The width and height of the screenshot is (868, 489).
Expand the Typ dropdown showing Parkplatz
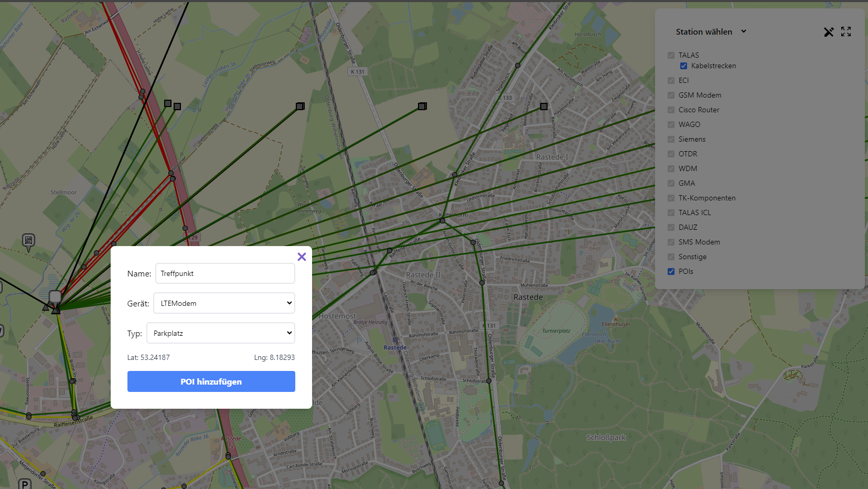tap(221, 333)
